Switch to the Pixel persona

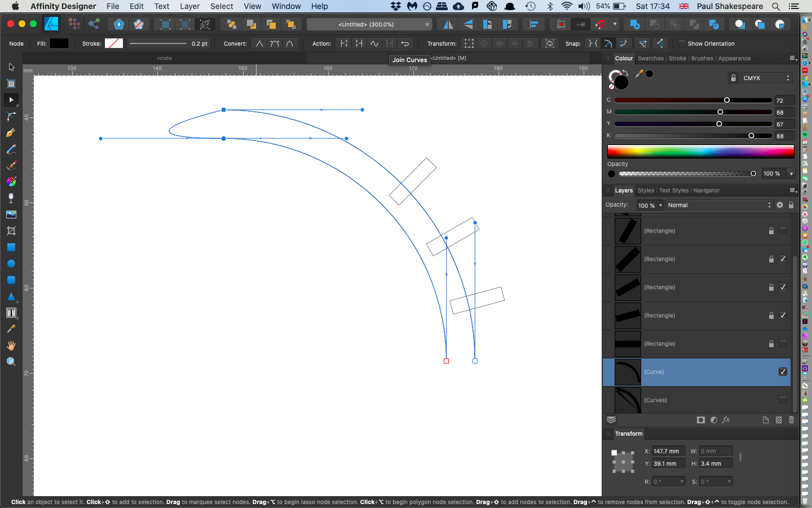click(74, 24)
